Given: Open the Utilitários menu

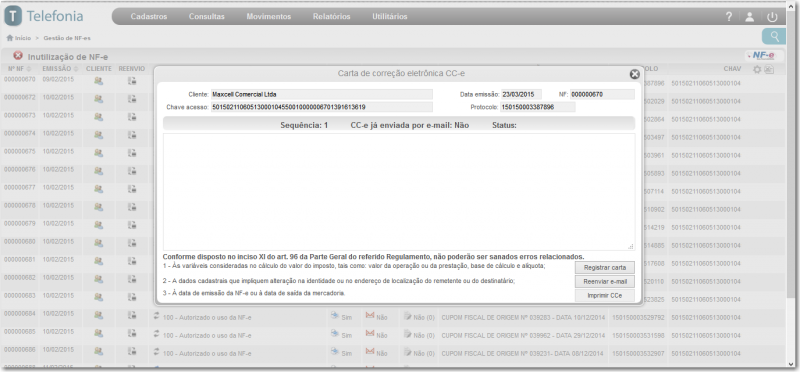Looking at the screenshot, I should point(390,16).
